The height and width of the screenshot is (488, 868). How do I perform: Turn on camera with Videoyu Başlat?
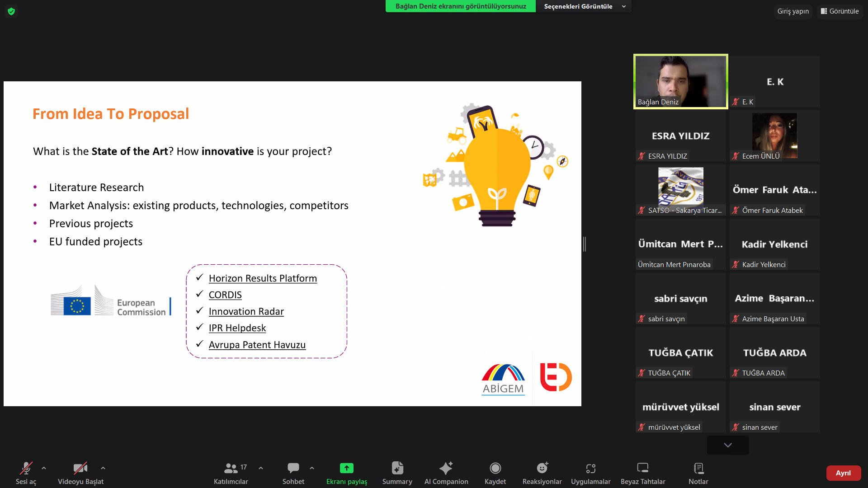pos(80,468)
